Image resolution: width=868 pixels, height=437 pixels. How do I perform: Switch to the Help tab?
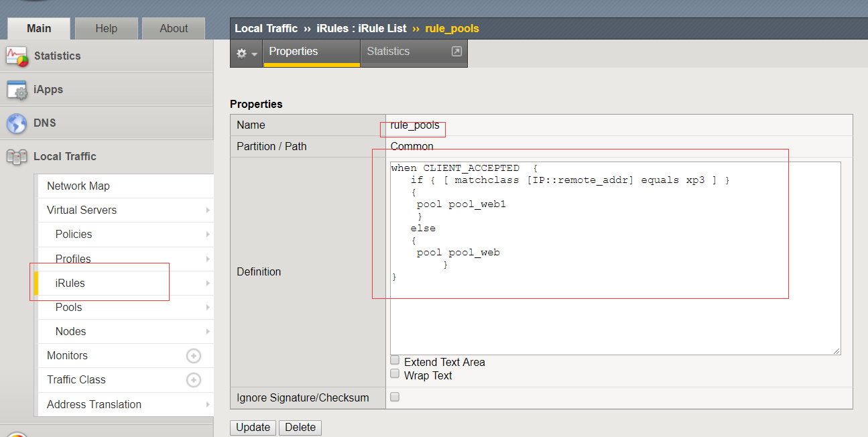[x=106, y=28]
